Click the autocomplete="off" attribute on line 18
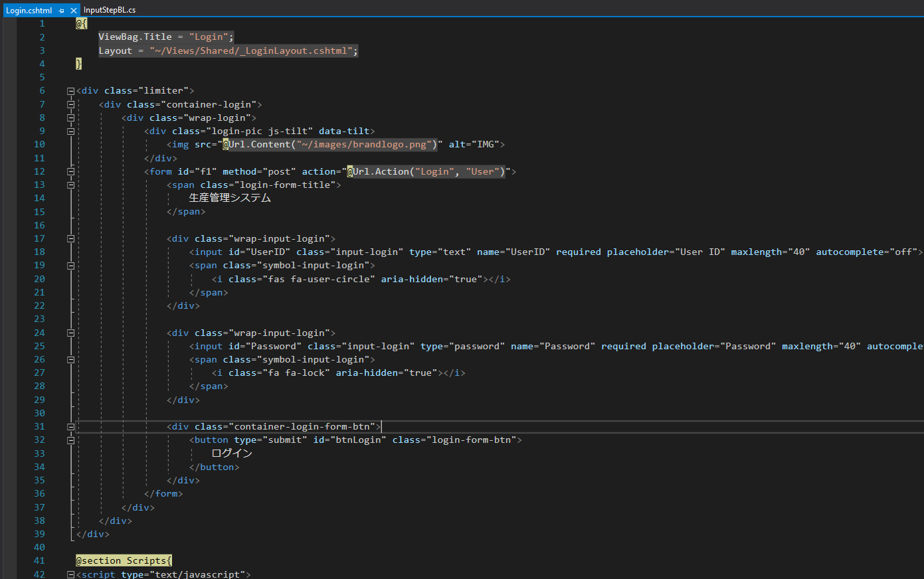Image resolution: width=924 pixels, height=579 pixels. click(866, 252)
